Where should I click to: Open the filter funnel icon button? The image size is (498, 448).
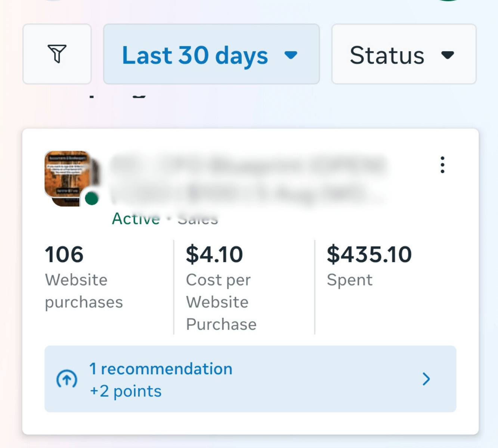57,54
